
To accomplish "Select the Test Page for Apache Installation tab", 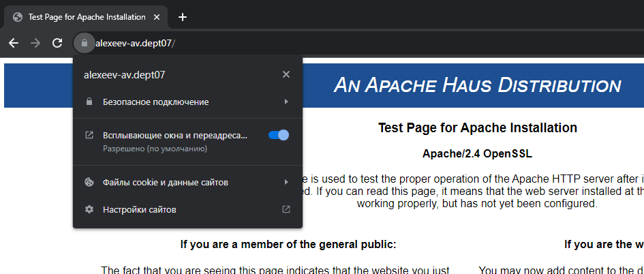I will click(x=87, y=17).
